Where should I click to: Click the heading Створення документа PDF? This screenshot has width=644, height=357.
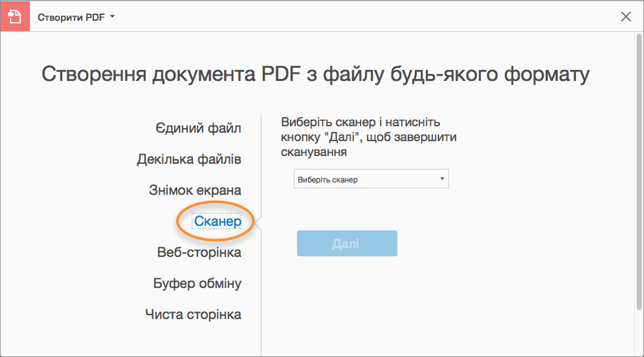point(316,75)
